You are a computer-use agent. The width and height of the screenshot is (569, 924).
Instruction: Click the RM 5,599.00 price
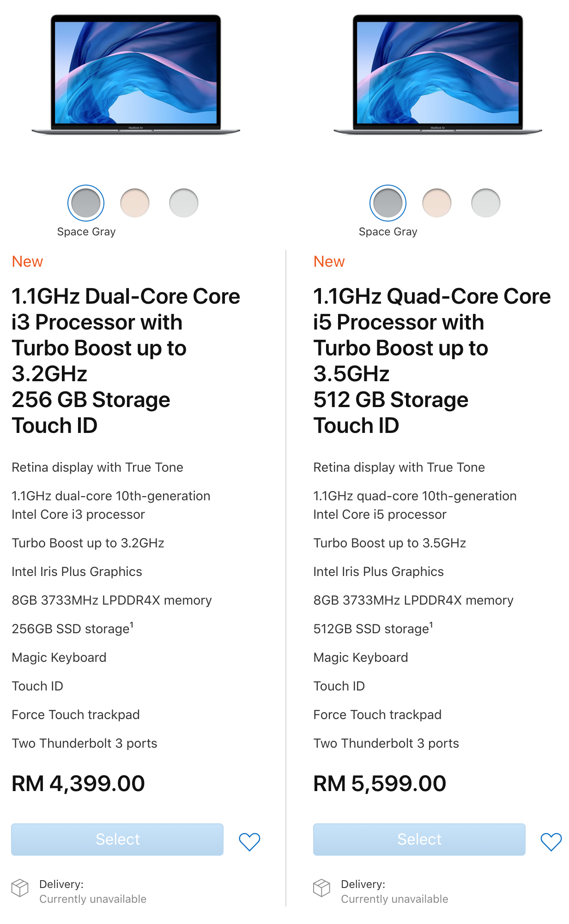click(380, 784)
